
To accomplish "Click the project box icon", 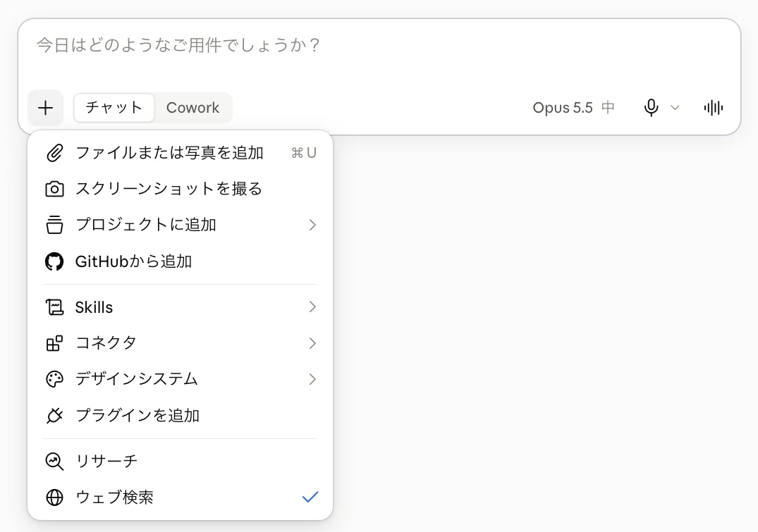I will coord(54,225).
